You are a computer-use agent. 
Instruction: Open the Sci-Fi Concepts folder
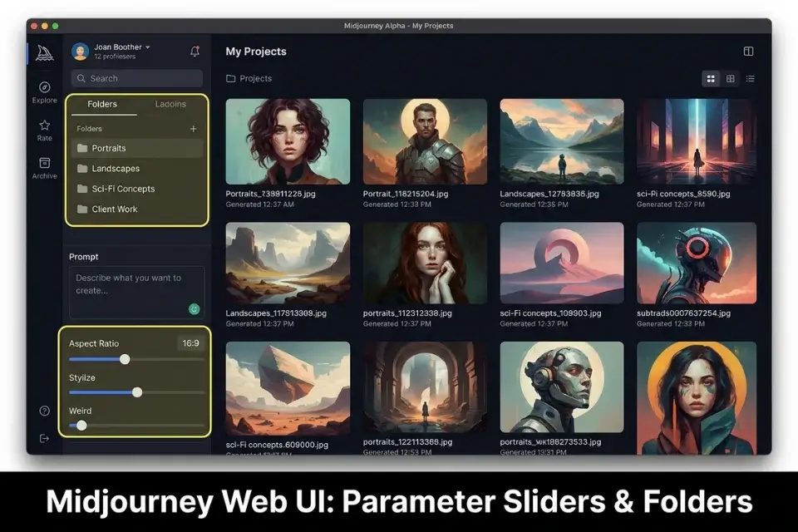coord(137,189)
